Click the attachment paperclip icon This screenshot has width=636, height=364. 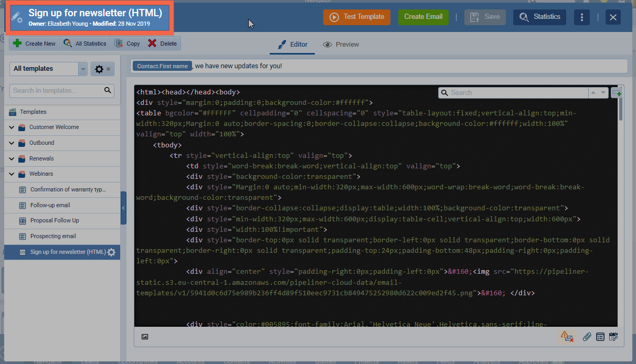[x=587, y=337]
